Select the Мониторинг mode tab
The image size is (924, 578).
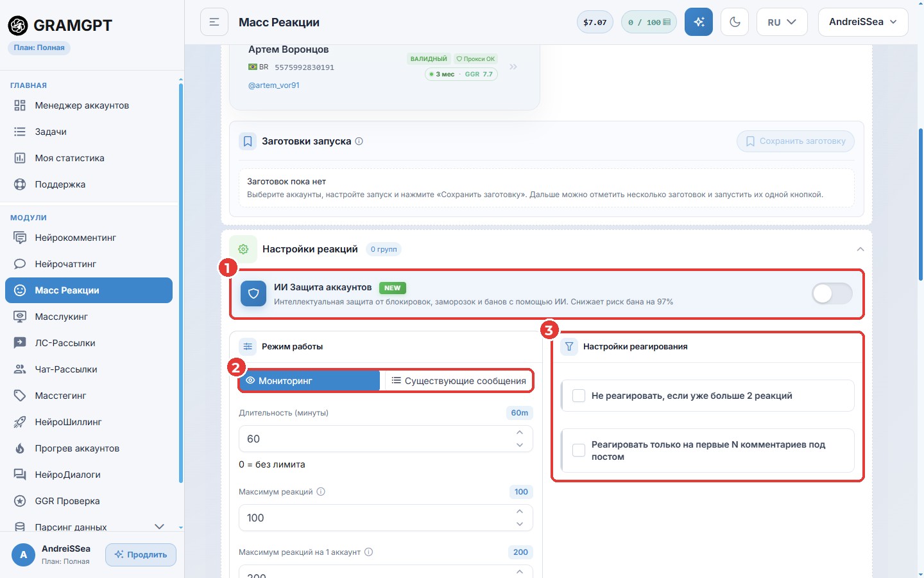310,381
